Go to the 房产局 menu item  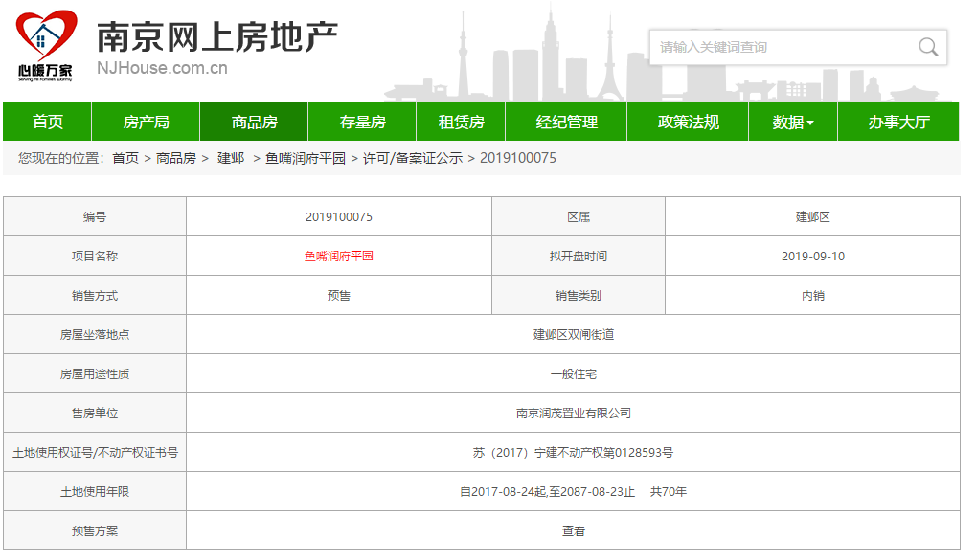(146, 122)
